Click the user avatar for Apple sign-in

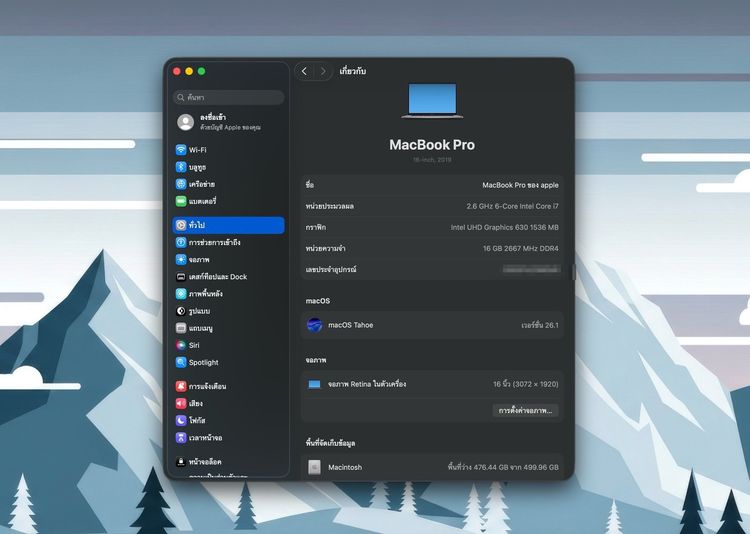186,122
